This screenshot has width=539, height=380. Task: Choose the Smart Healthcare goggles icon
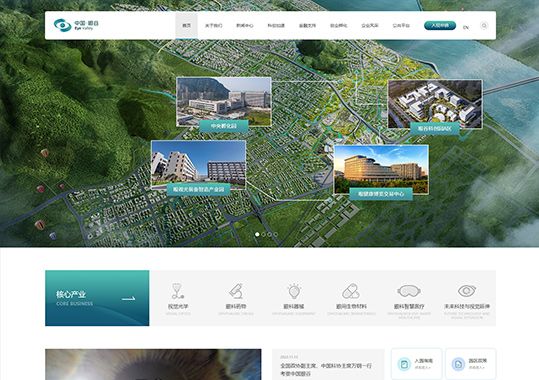coord(409,291)
